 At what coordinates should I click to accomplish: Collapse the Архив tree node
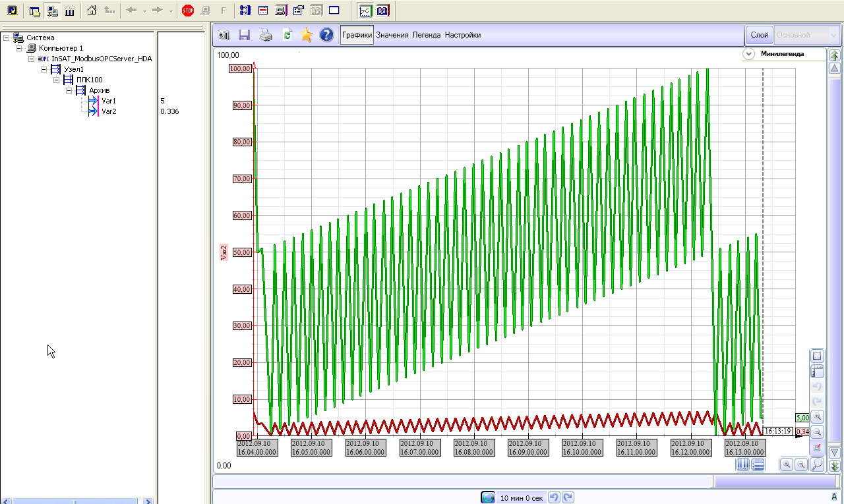[x=69, y=90]
